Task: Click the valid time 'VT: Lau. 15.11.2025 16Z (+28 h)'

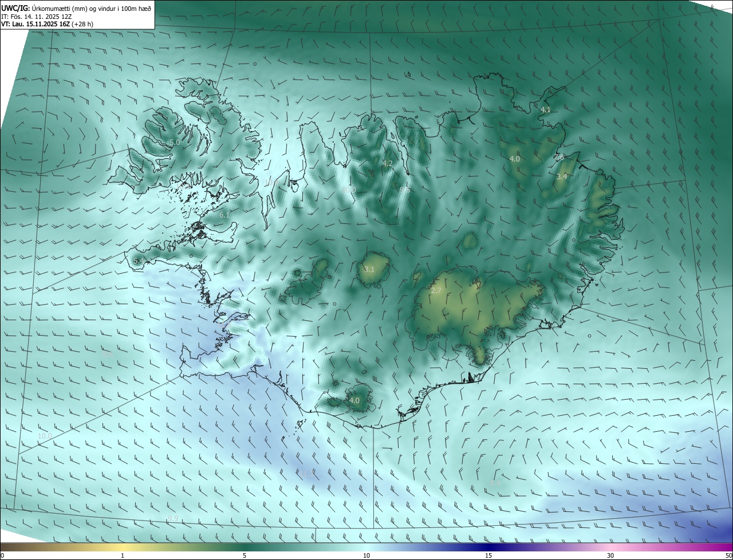Action: click(x=48, y=25)
